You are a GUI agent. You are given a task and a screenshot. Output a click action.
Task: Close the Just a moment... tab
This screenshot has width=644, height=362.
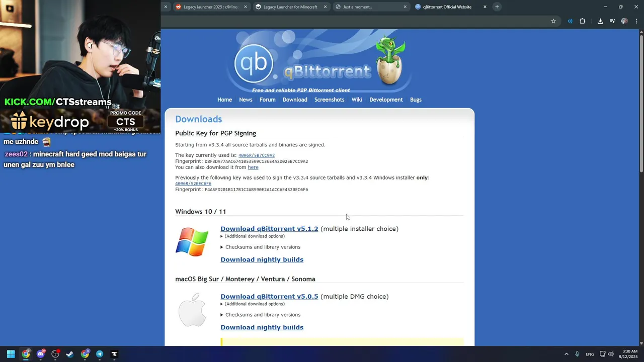(x=405, y=7)
